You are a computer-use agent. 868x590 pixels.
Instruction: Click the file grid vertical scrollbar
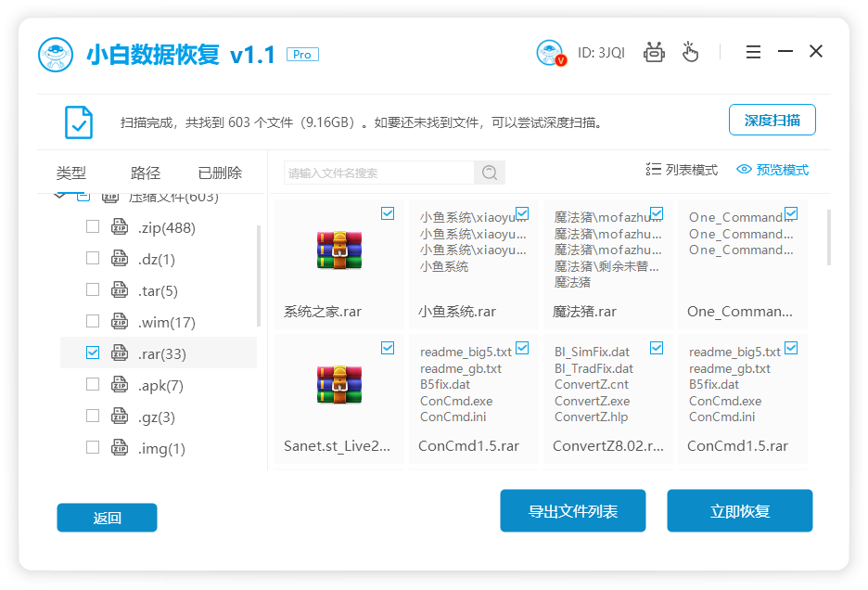coord(828,237)
